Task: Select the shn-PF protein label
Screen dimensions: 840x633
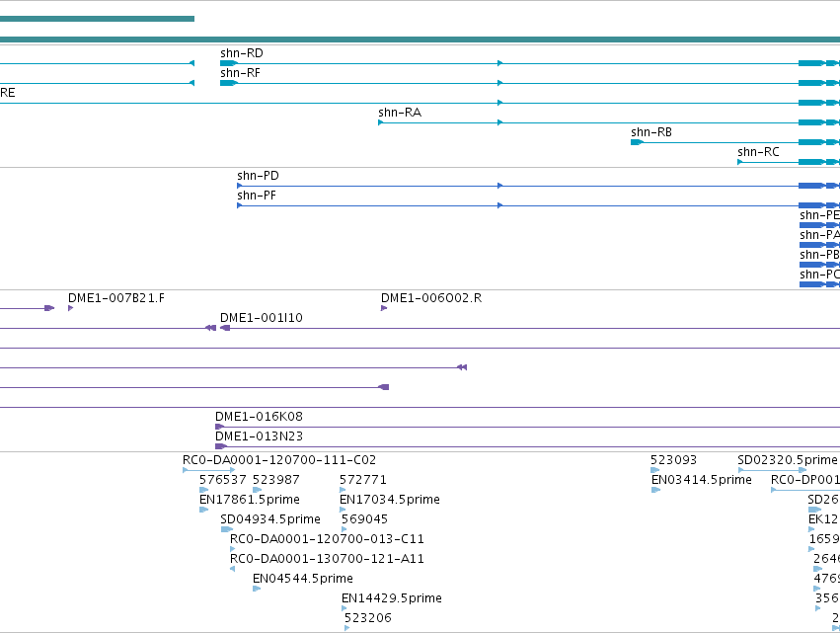Action: click(256, 196)
